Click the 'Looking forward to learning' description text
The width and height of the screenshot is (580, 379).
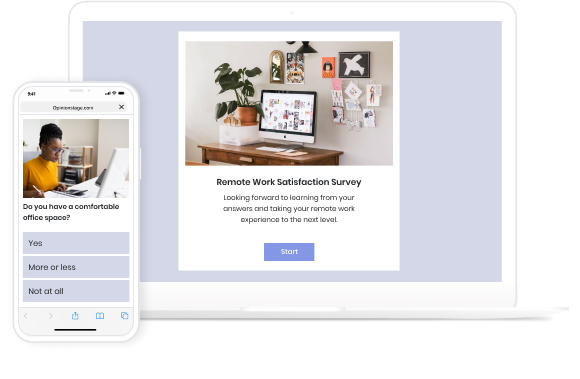pos(289,209)
